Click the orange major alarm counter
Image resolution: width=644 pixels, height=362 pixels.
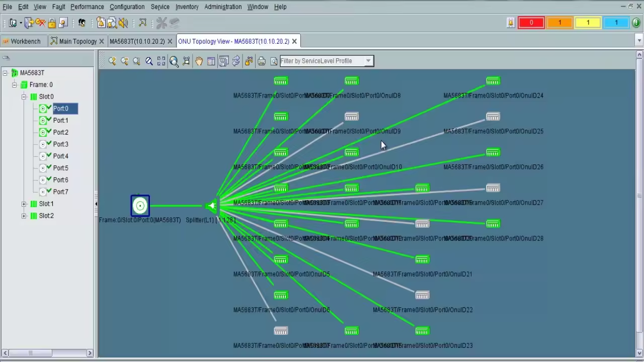[x=559, y=23]
